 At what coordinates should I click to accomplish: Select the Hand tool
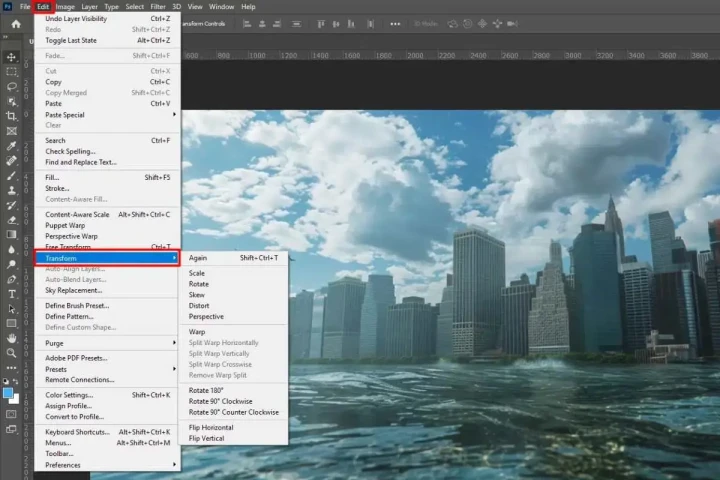[x=11, y=338]
